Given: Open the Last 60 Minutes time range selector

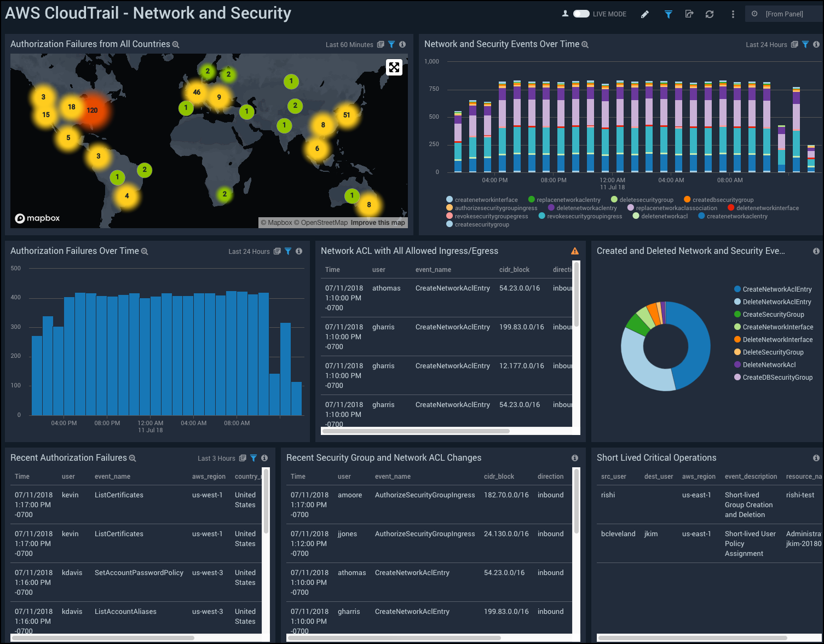Looking at the screenshot, I should pyautogui.click(x=350, y=44).
